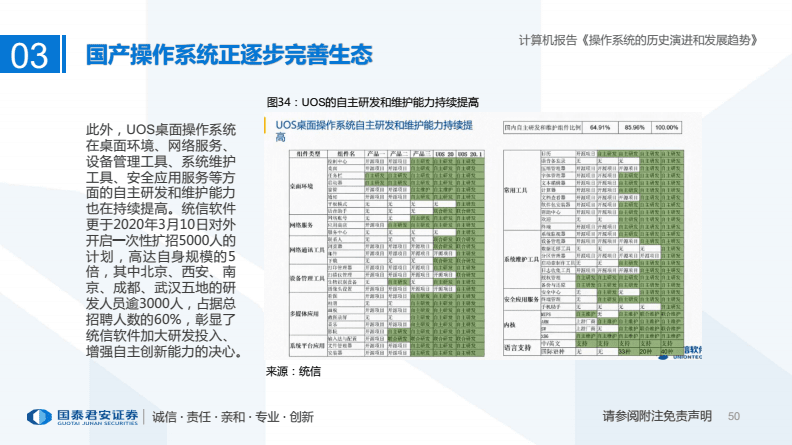Click the 33种 cell in 国际语种 row
Viewport: 792px width, 445px height.
coord(629,351)
